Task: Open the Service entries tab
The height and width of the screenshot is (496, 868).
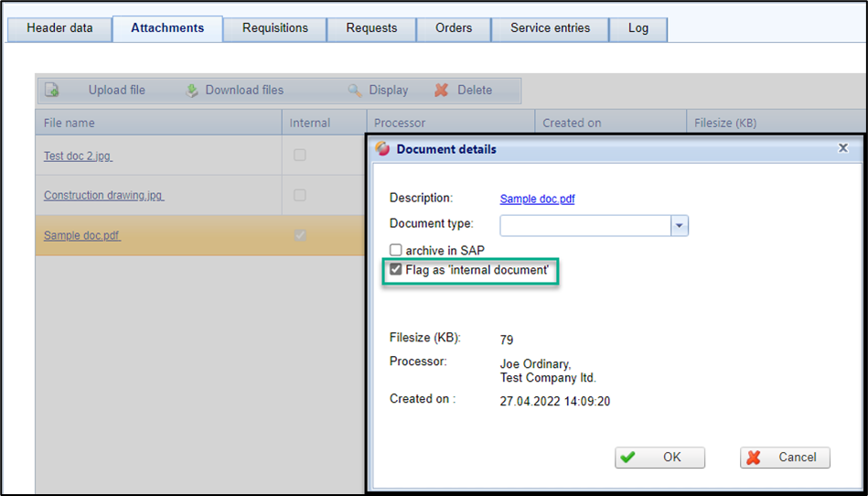Action: pyautogui.click(x=550, y=28)
